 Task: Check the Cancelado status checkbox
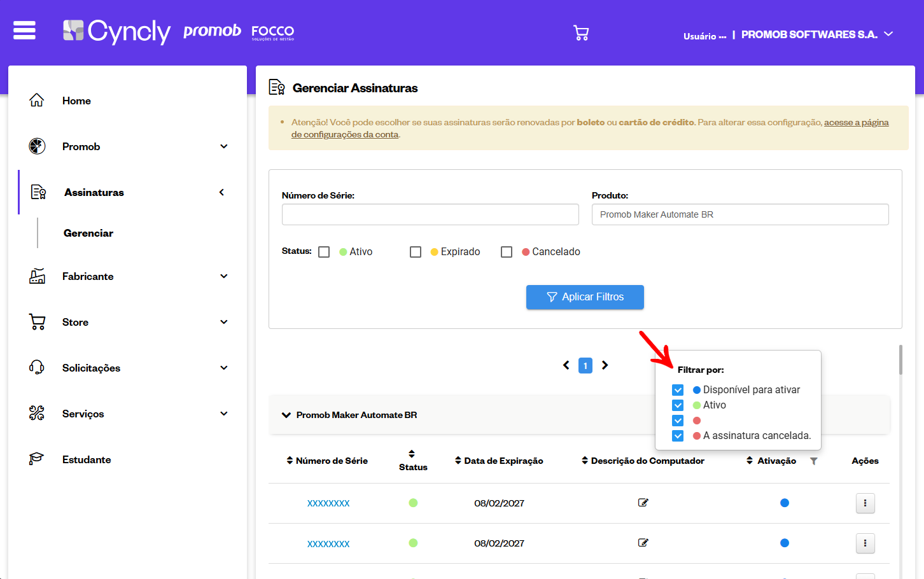(507, 252)
